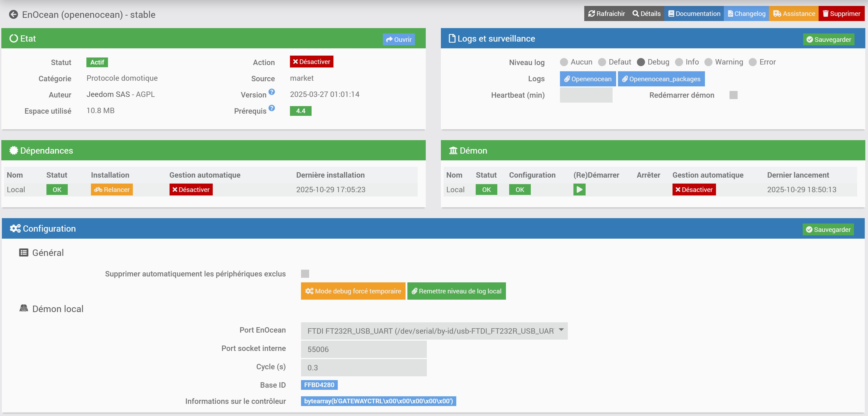
Task: Expand the Port EnOcean dropdown
Action: pyautogui.click(x=434, y=331)
